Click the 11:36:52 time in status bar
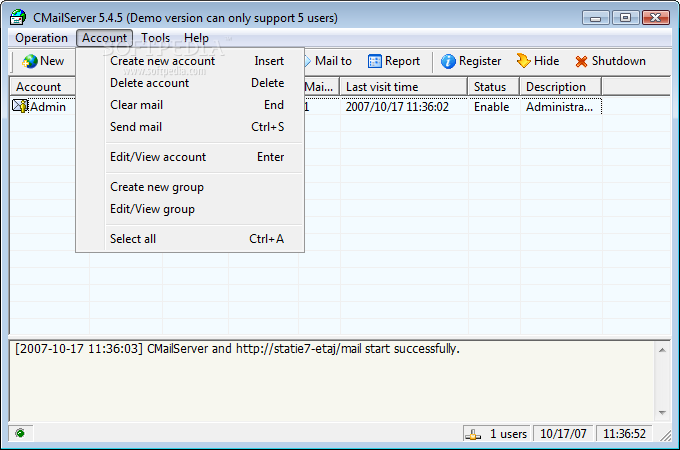Image resolution: width=680 pixels, height=450 pixels. pos(624,434)
